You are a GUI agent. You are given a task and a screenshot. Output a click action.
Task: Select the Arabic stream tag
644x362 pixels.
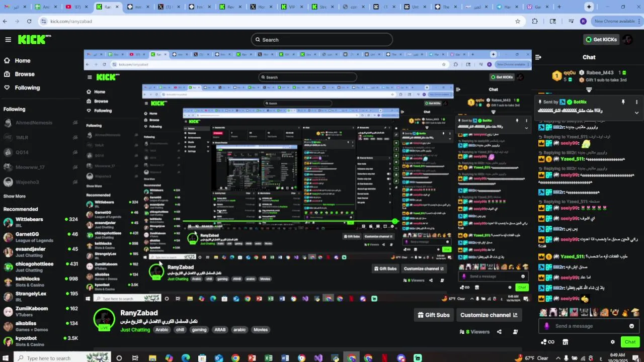pyautogui.click(x=162, y=330)
